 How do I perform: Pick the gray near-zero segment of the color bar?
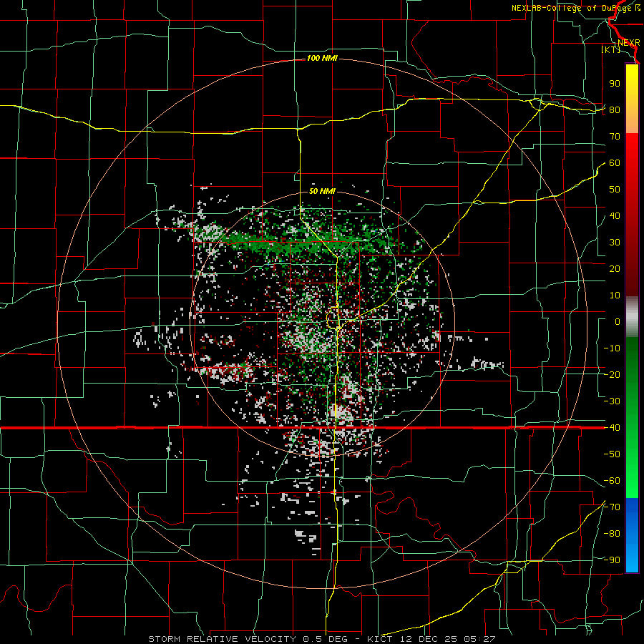(x=632, y=316)
